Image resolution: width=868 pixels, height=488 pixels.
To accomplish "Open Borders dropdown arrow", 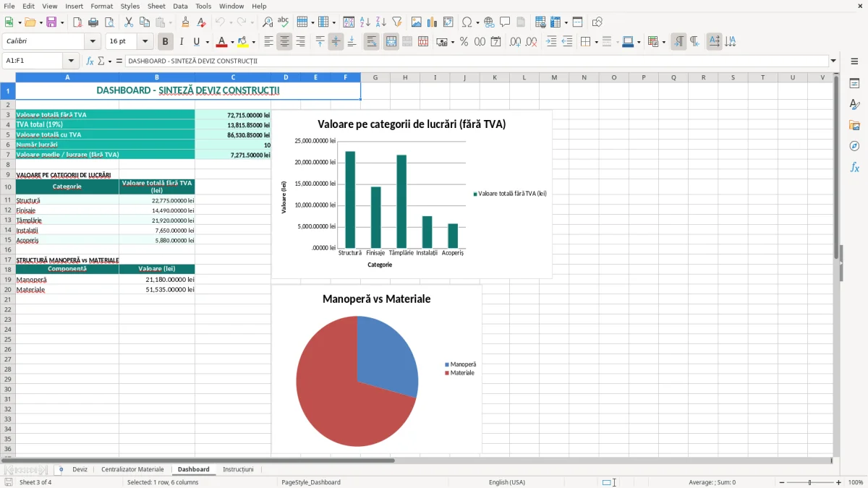I will pos(596,42).
